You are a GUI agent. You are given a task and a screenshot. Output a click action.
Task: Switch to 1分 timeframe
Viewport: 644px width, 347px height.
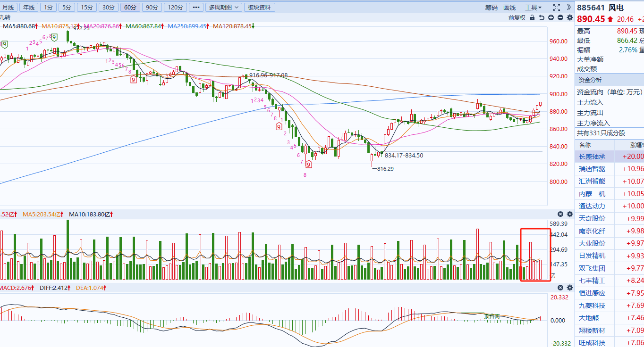pos(47,8)
